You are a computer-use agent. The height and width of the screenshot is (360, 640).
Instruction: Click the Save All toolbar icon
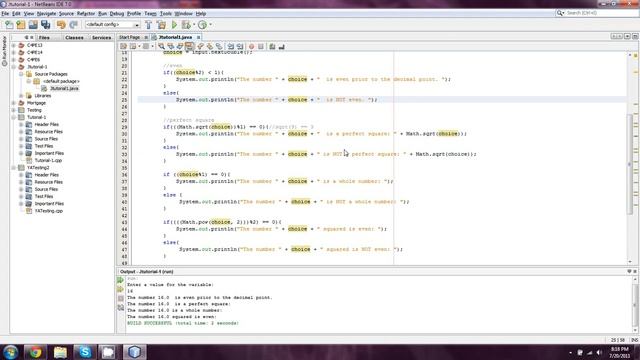click(45, 25)
